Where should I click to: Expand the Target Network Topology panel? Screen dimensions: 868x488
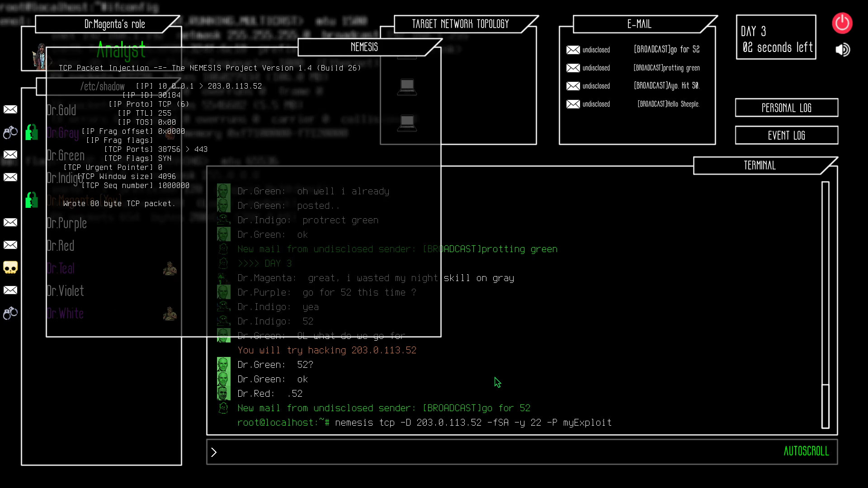[x=461, y=23]
